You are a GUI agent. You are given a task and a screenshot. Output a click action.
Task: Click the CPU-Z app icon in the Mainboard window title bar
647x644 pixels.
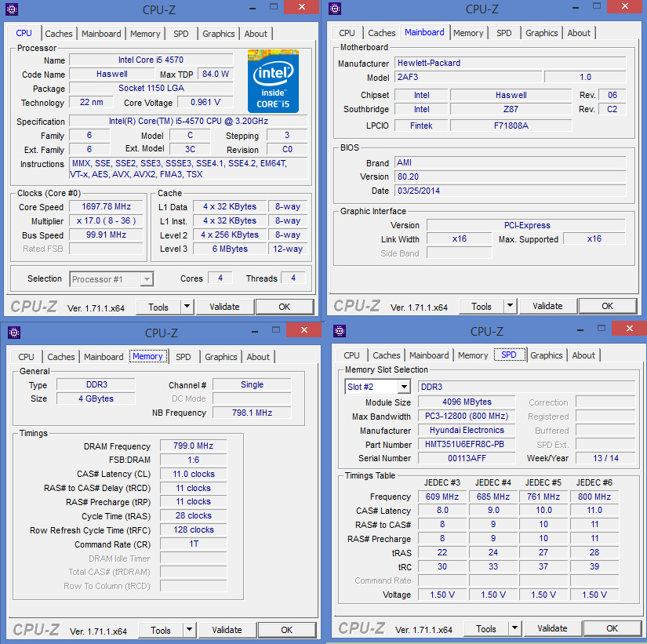tap(335, 9)
